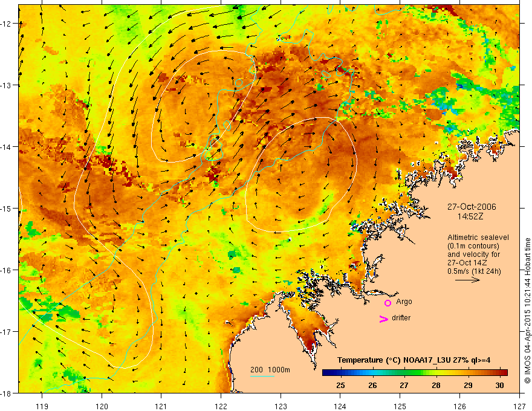Click longitude axis label 119
Image resolution: width=532 pixels, height=411 pixels.
[42, 406]
